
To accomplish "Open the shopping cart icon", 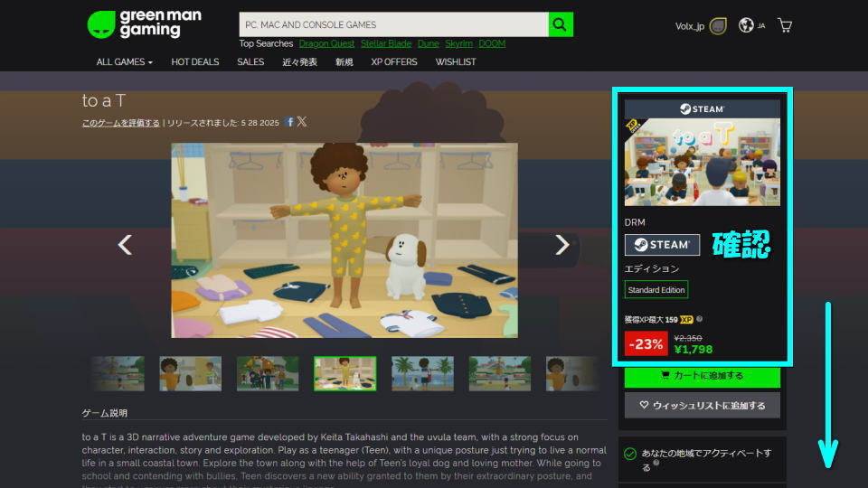I will 785,25.
